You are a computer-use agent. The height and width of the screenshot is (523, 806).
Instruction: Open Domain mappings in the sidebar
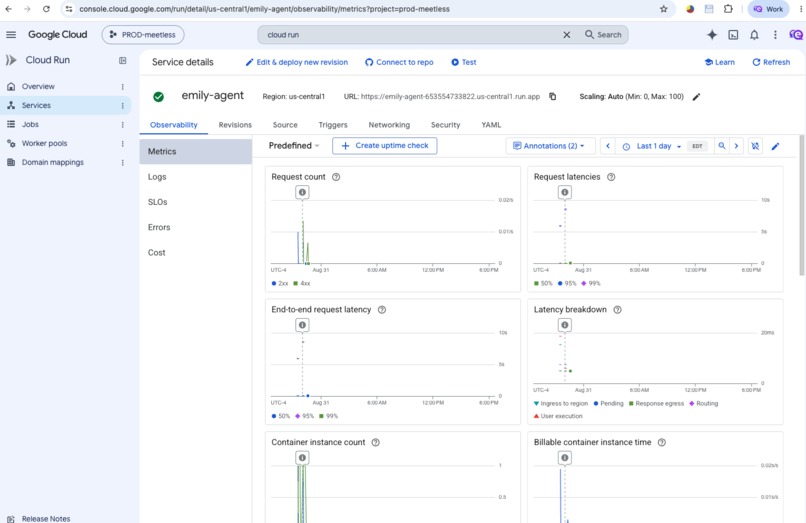click(52, 163)
